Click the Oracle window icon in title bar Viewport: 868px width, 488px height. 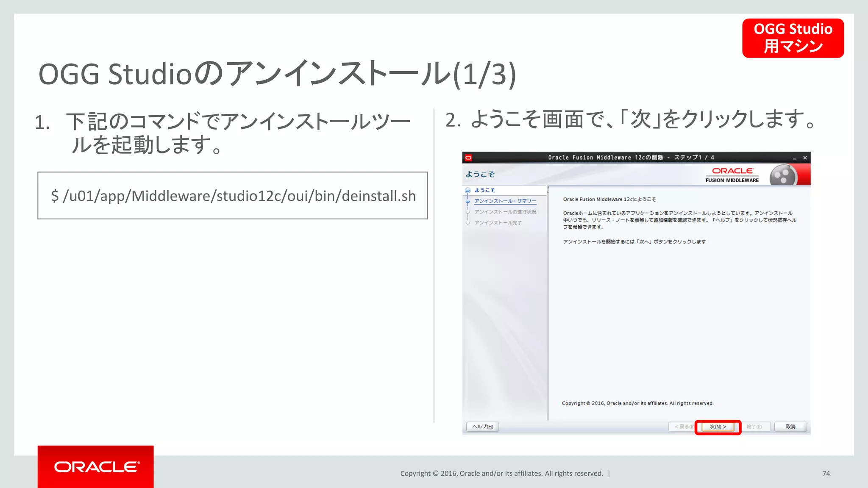(x=468, y=158)
